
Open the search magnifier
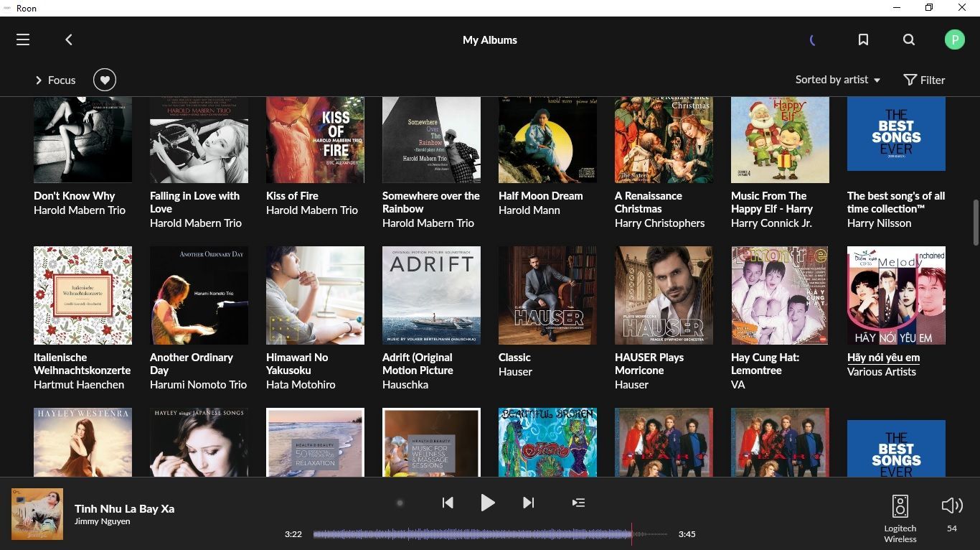point(909,40)
